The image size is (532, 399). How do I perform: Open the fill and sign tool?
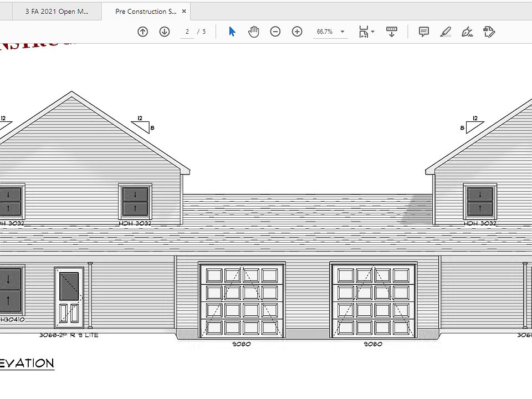[467, 32]
